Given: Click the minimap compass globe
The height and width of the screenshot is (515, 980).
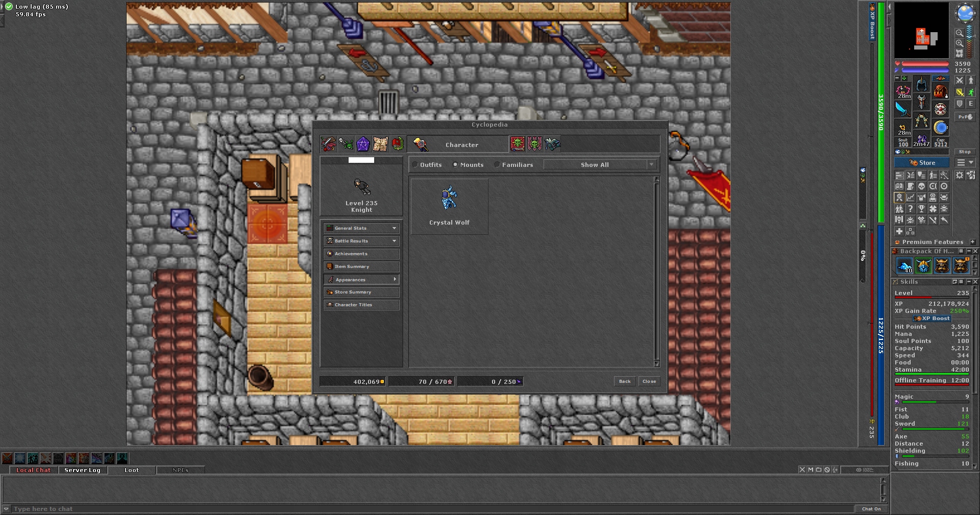Looking at the screenshot, I should click(965, 13).
